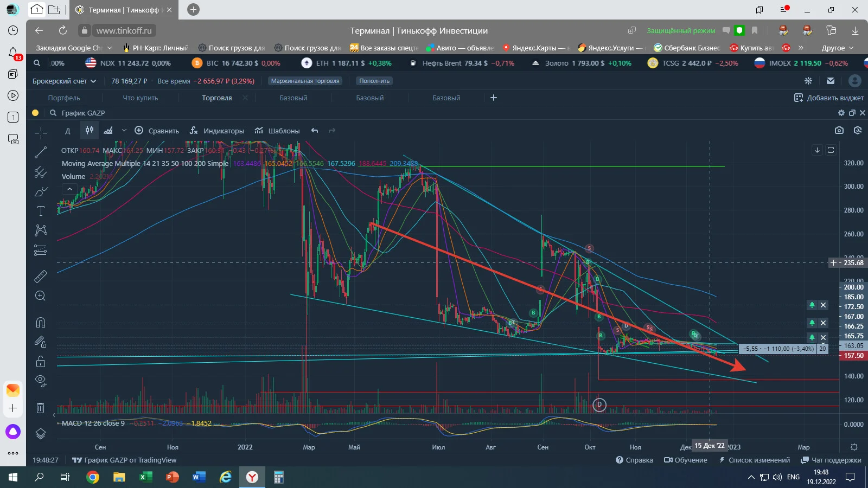
Task: Open widget settings gear icon
Action: point(841,113)
